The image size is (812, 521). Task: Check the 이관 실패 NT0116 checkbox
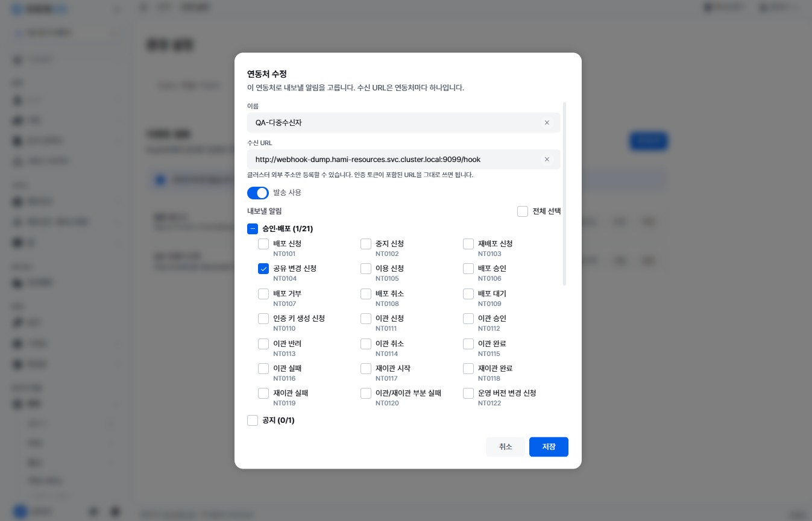tap(263, 369)
